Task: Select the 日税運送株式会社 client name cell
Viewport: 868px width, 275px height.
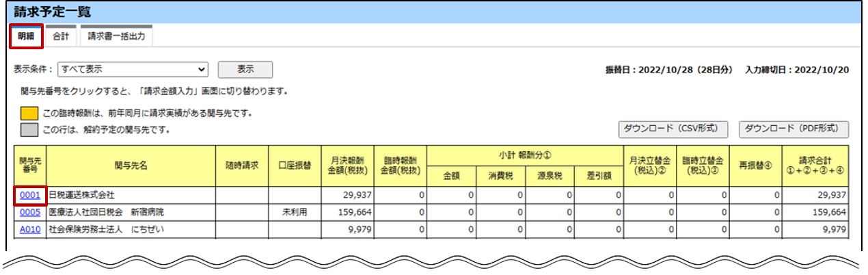Action: coord(131,195)
